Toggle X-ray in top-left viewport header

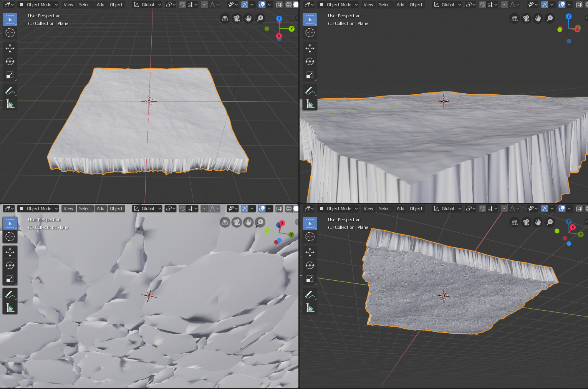(x=279, y=5)
